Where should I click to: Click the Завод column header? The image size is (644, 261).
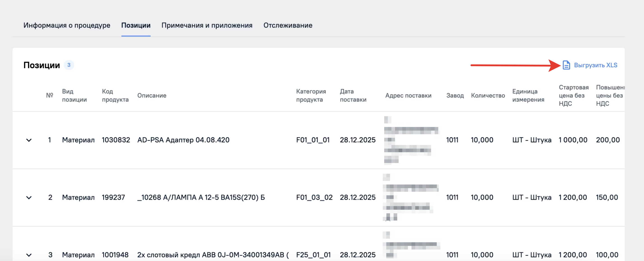(455, 95)
